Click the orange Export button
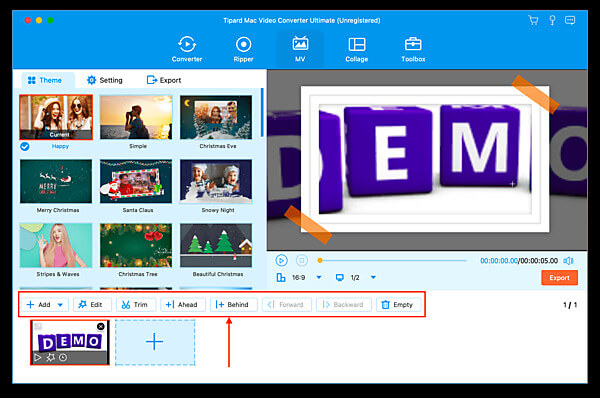Viewport: 600px width, 398px height. coord(559,278)
